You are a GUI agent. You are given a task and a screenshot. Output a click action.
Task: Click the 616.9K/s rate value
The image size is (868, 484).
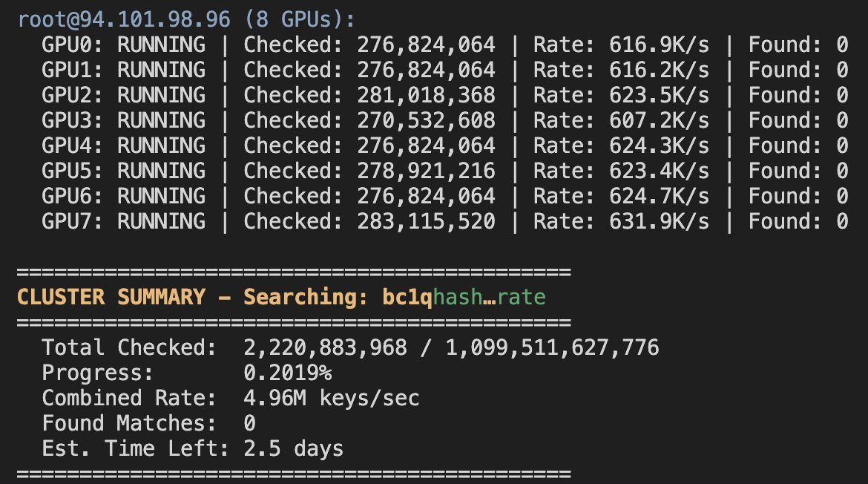pos(660,45)
